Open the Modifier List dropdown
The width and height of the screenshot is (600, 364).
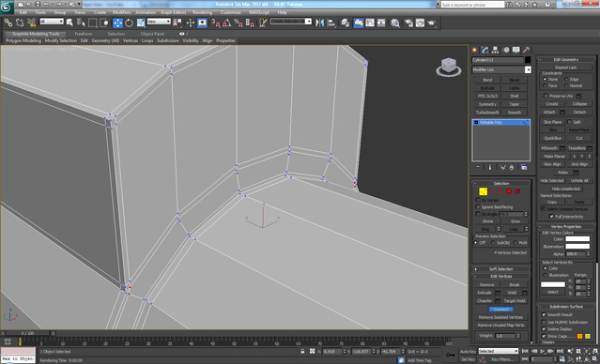point(528,69)
